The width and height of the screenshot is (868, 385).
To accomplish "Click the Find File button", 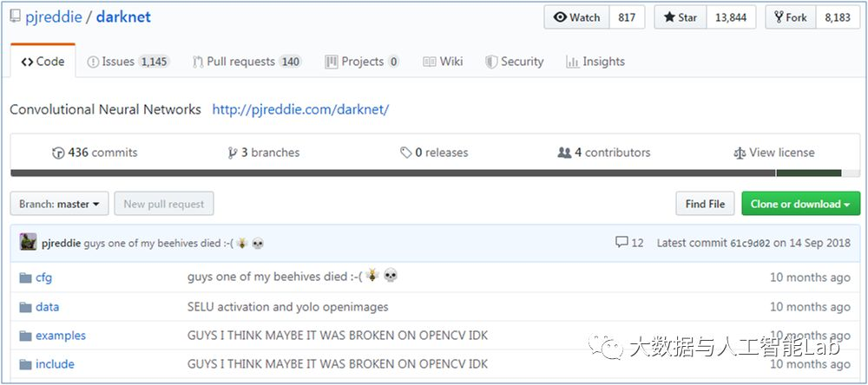I will (705, 204).
